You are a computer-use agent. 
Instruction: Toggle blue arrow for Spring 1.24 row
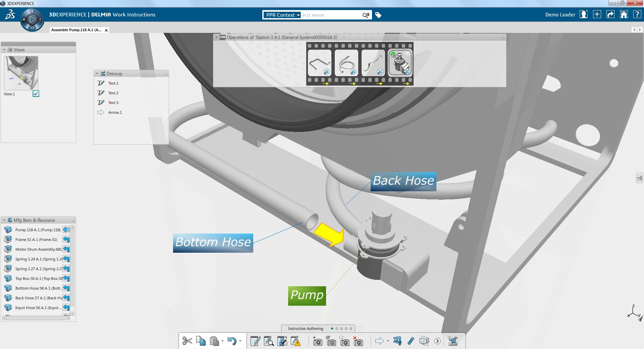pos(66,259)
